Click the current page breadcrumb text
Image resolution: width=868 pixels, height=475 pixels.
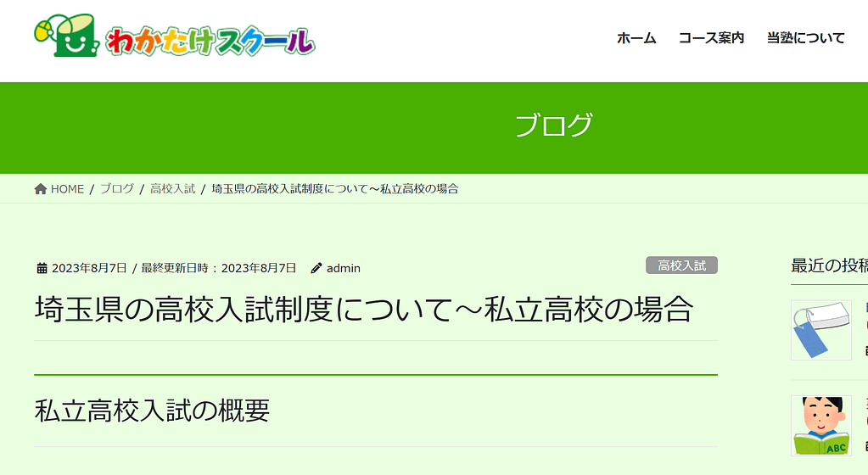pos(335,189)
